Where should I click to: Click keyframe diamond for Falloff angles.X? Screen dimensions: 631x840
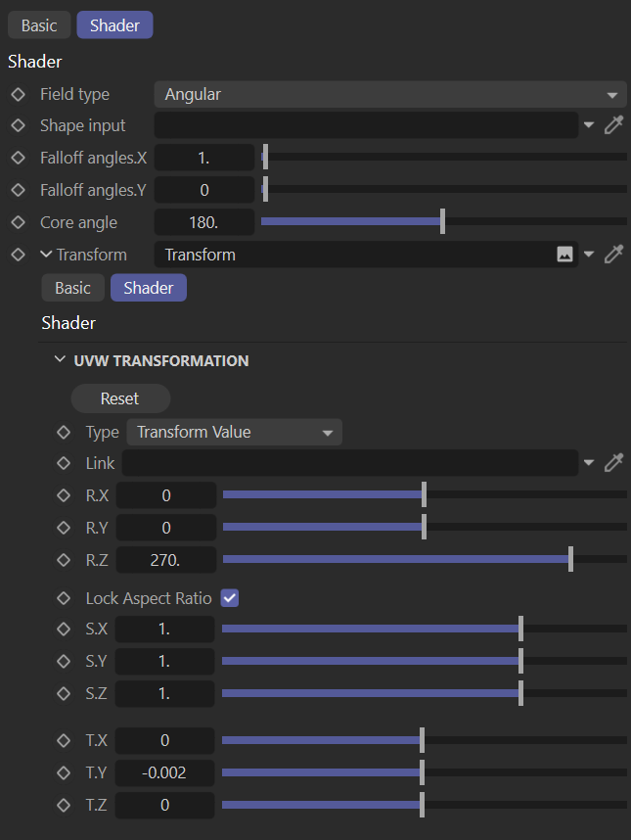click(x=17, y=158)
